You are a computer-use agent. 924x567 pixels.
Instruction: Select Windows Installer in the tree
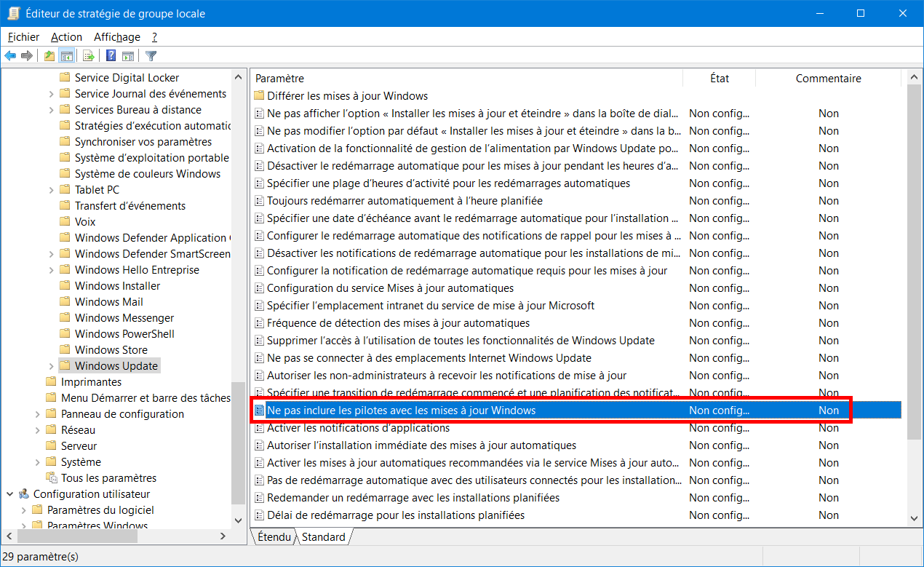117,286
